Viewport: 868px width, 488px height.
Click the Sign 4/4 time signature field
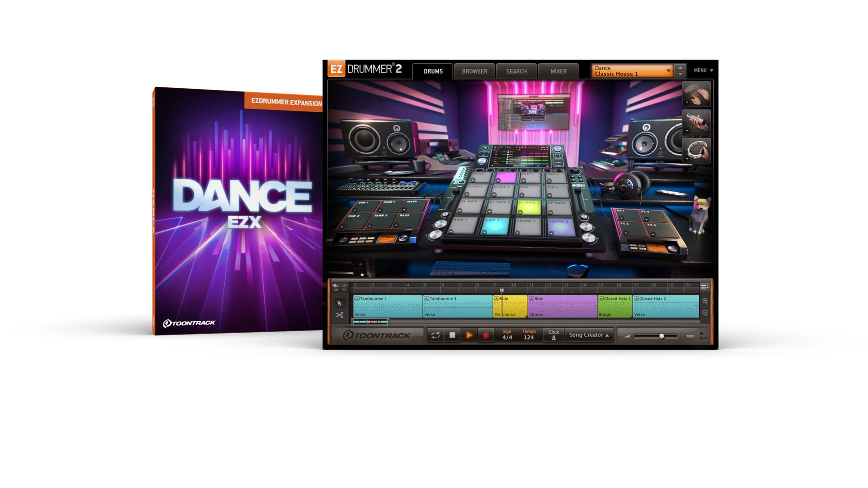tap(507, 335)
